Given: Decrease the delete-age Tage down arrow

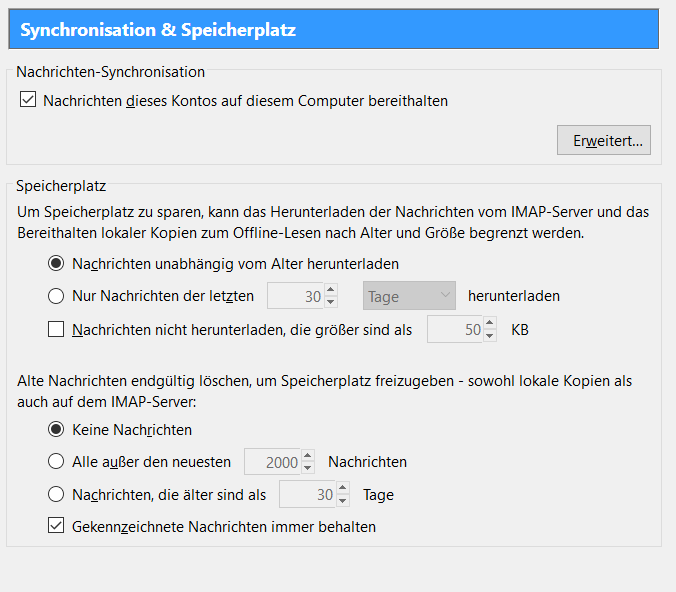Looking at the screenshot, I should [x=343, y=500].
